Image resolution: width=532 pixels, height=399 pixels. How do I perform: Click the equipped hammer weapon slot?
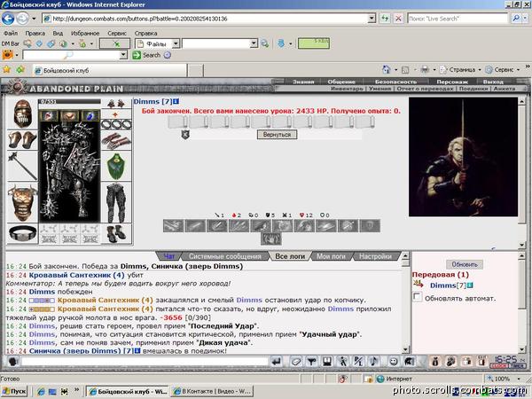pyautogui.click(x=22, y=166)
